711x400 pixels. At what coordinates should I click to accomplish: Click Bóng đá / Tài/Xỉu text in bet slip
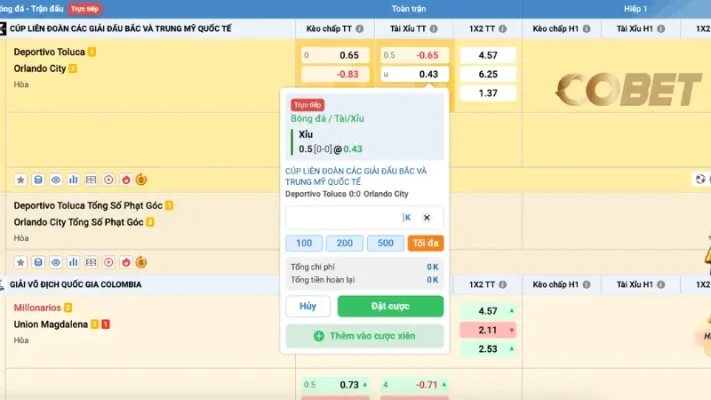[x=327, y=119]
